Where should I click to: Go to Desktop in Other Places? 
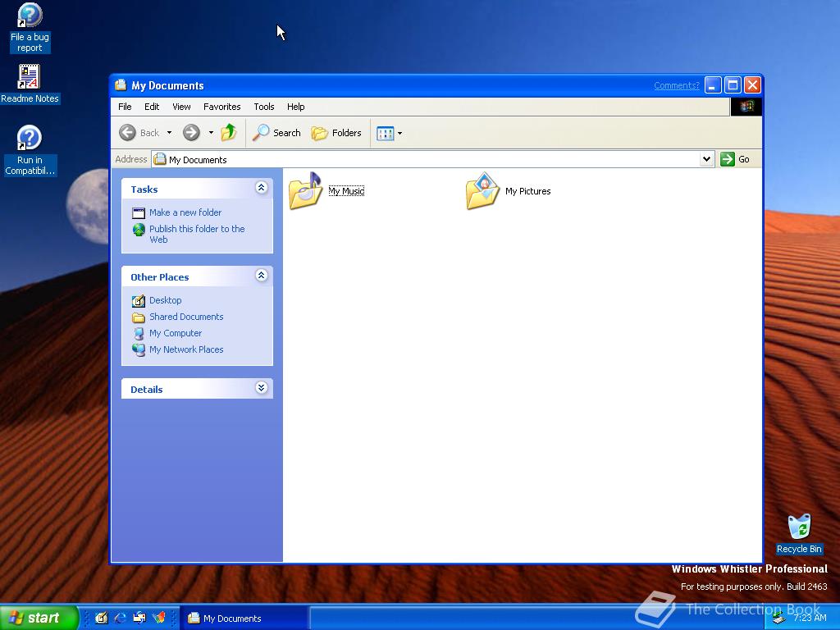tap(165, 300)
